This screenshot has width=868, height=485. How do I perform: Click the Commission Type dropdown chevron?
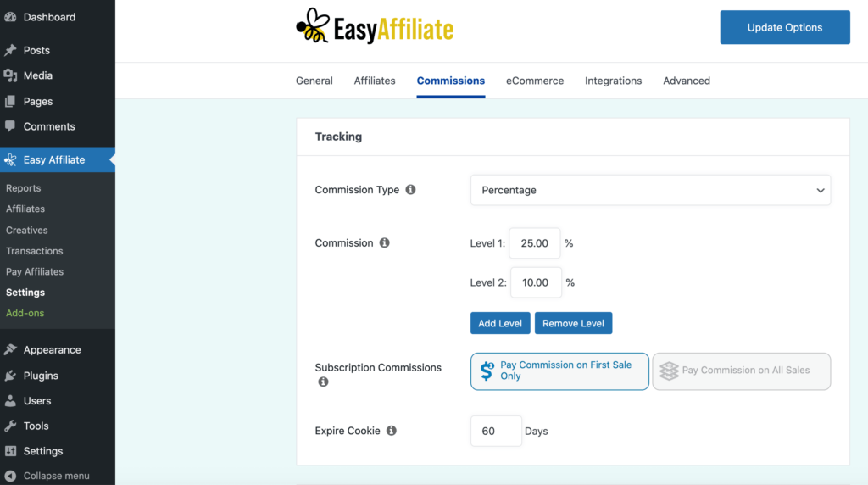[821, 191]
